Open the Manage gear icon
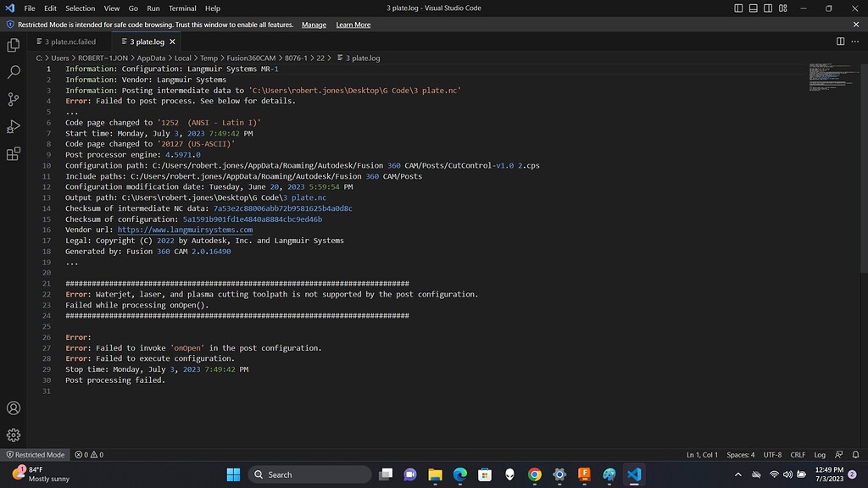Viewport: 868px width, 488px height. 14,435
